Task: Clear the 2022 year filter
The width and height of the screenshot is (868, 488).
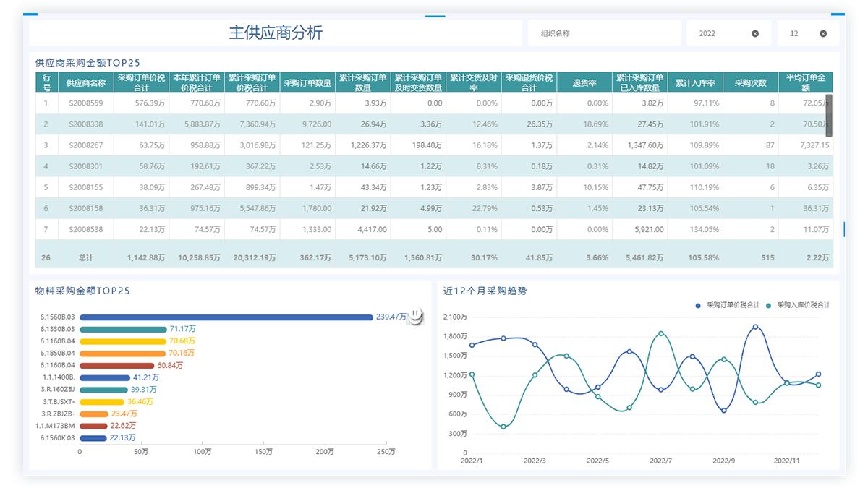Action: coord(755,33)
